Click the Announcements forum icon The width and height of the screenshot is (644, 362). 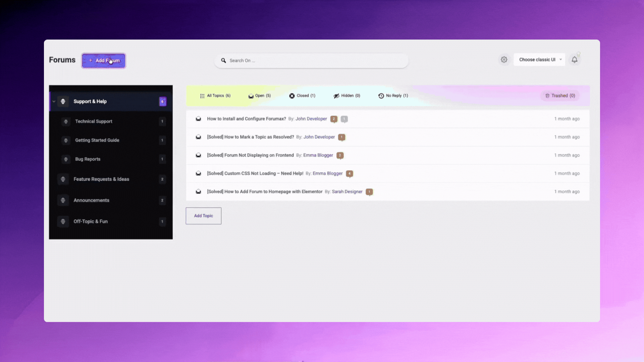[63, 200]
